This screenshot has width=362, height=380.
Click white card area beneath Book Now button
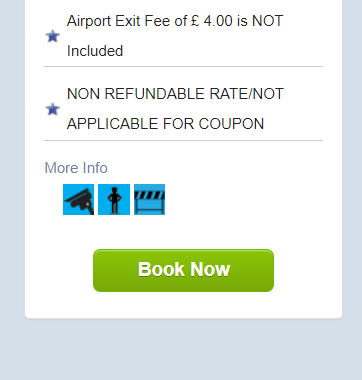pyautogui.click(x=183, y=304)
